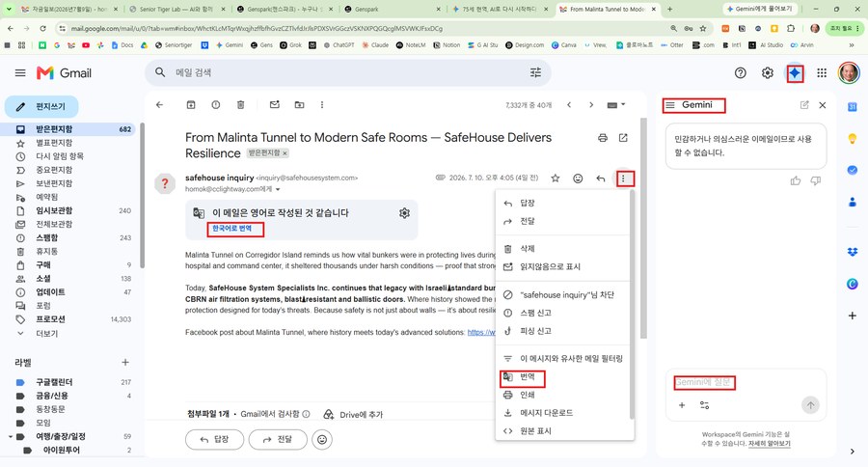Screen dimensions: 868x467
Task: Open toolbar more options three dots
Action: [x=322, y=105]
